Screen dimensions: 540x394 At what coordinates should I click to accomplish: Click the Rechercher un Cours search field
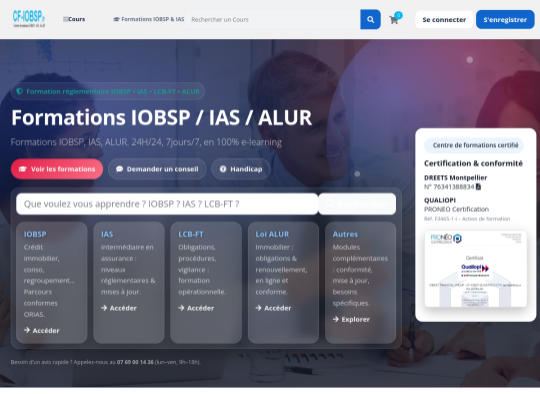click(x=272, y=19)
